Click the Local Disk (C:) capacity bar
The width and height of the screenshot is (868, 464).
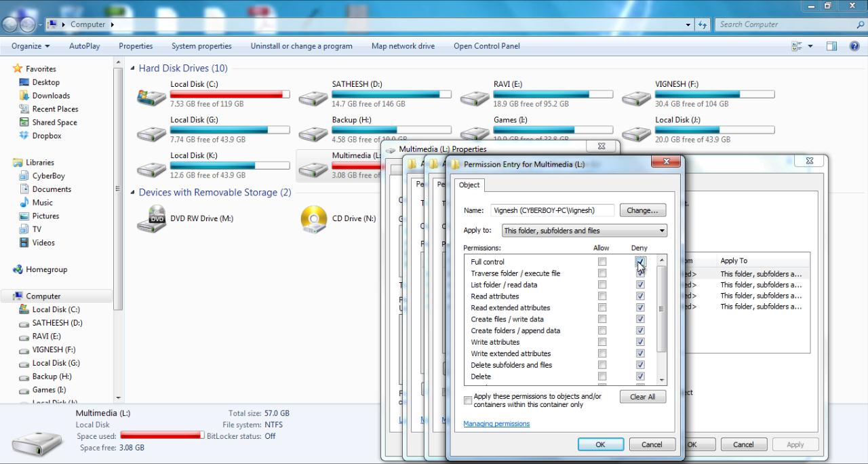(x=230, y=94)
